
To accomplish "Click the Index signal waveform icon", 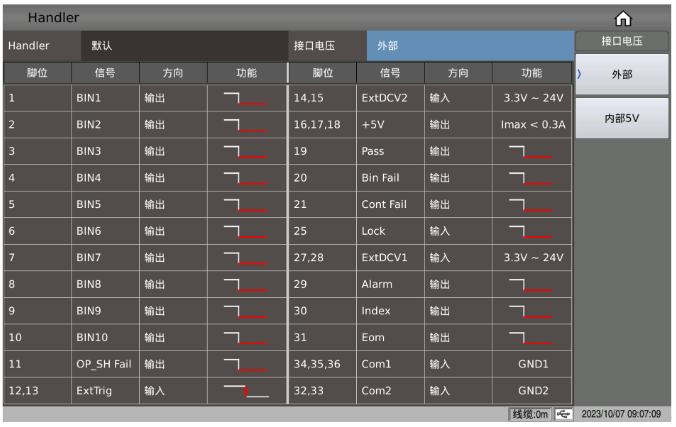I will point(531,311).
